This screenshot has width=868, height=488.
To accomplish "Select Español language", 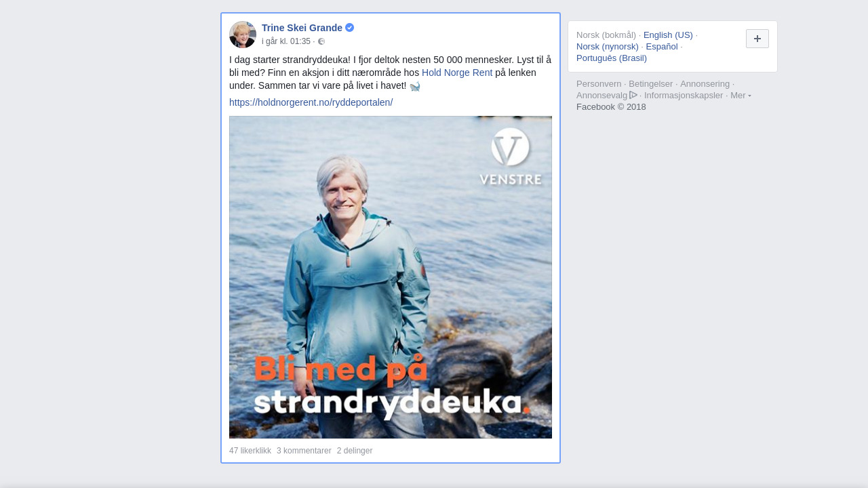I will pos(662,46).
